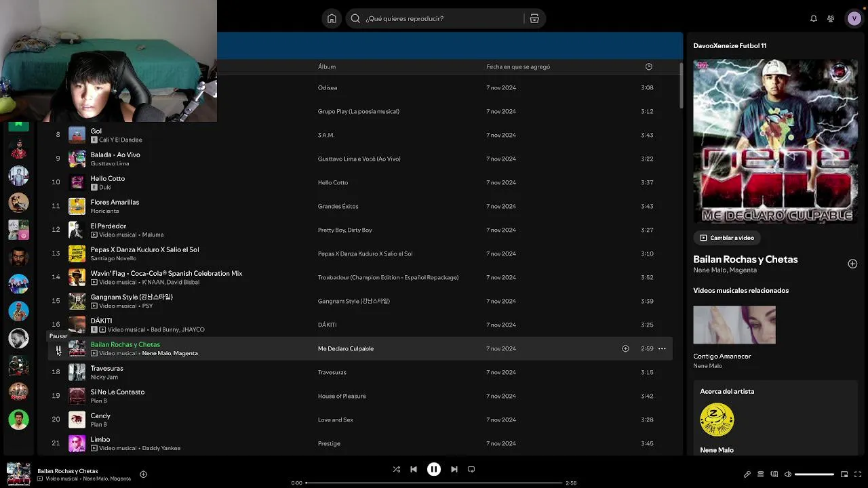Open the notifications bell
This screenshot has height=488, width=868.
813,18
